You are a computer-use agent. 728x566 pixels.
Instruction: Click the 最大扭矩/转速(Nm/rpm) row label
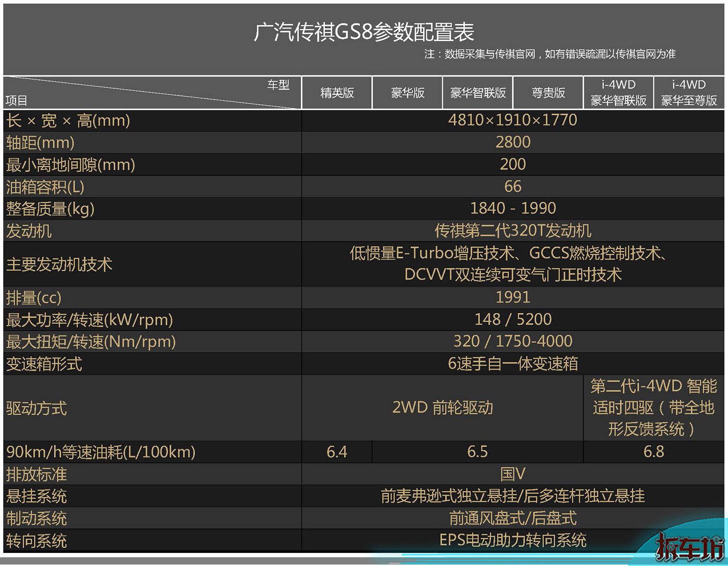coord(91,342)
